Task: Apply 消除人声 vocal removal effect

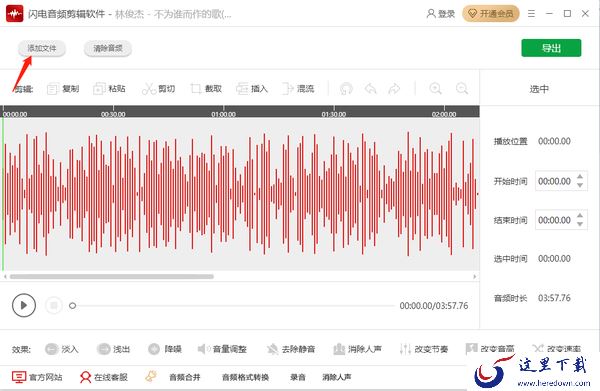Action: click(x=357, y=349)
